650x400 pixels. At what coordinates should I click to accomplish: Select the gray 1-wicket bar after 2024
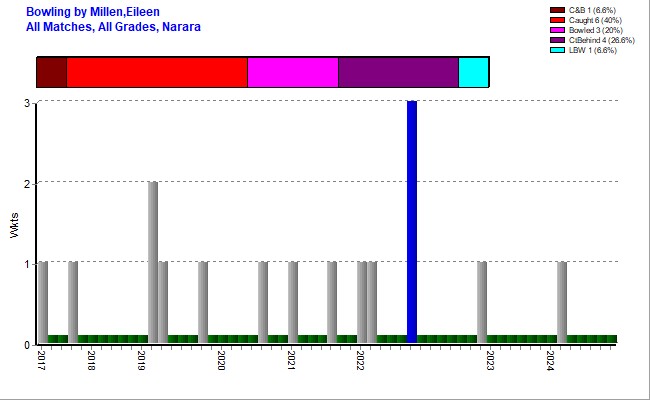[562, 302]
